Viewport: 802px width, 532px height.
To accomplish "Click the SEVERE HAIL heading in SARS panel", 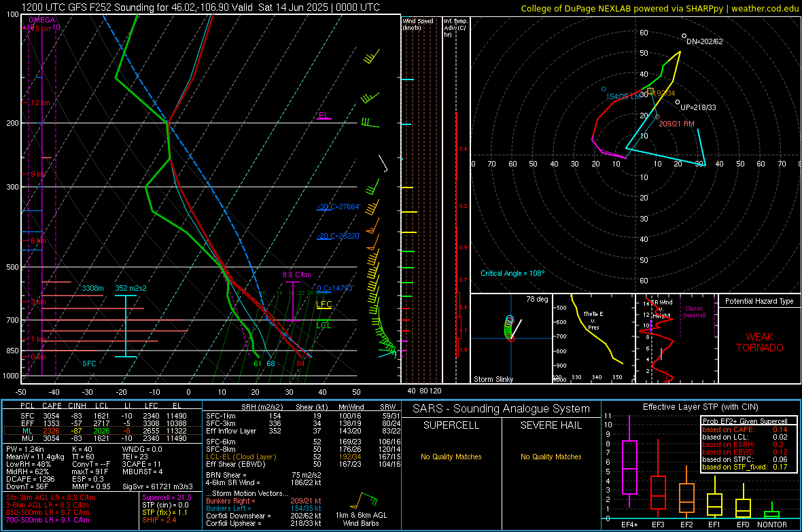I will [551, 425].
